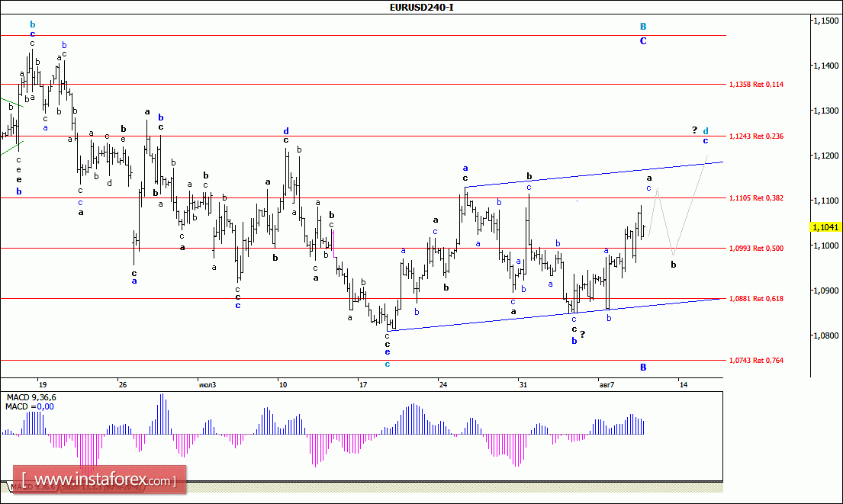Click the июл3 date on the time axis
This screenshot has width=843, height=504.
[206, 385]
